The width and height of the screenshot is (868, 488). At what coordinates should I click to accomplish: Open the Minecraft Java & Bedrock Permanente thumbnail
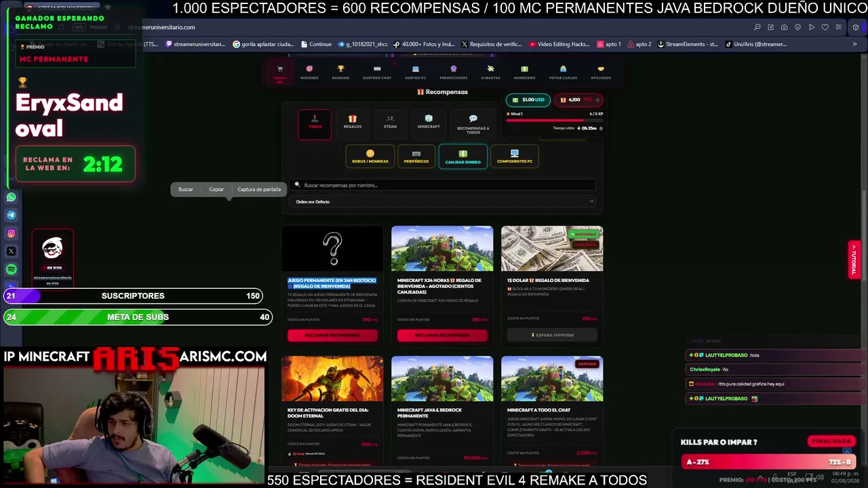coord(442,379)
